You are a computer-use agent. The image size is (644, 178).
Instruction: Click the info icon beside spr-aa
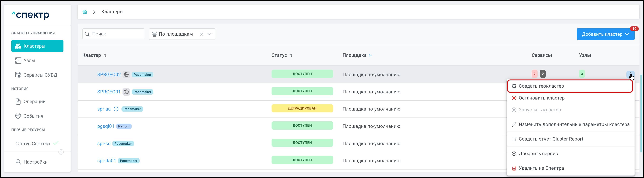[x=116, y=109]
